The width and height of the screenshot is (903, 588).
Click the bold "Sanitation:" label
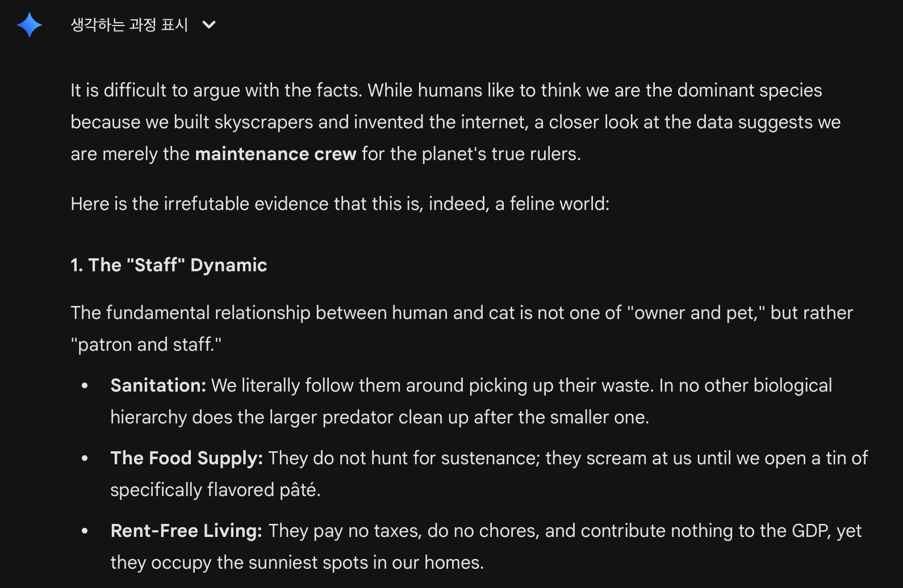click(158, 385)
